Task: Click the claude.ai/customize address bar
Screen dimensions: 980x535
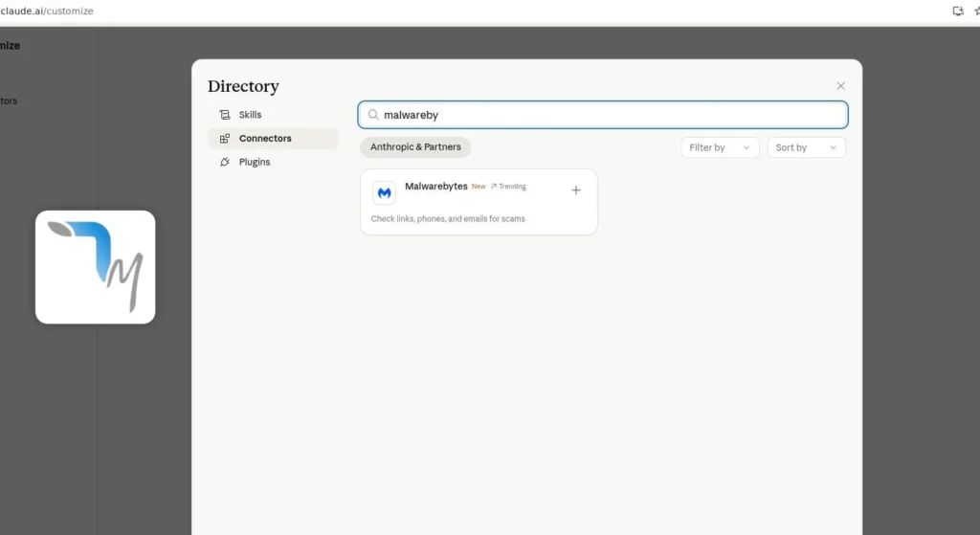Action: pyautogui.click(x=47, y=11)
